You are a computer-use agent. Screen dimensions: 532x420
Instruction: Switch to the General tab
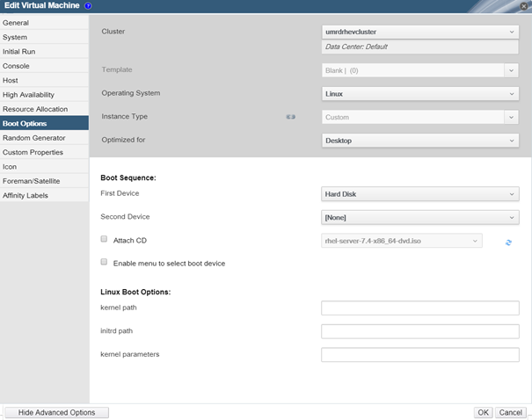[45, 23]
